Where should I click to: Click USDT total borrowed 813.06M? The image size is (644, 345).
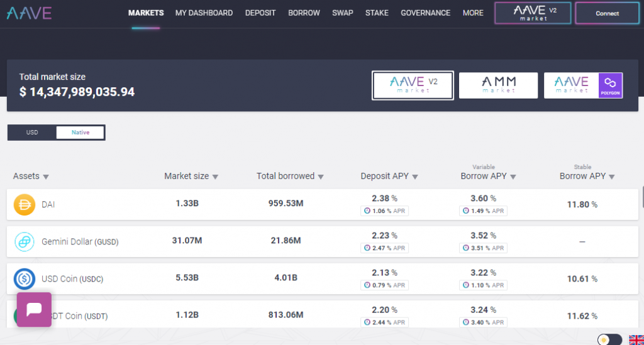(x=286, y=315)
